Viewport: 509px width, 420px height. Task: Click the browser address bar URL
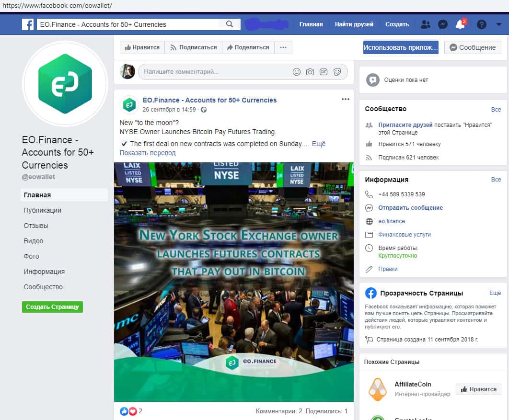click(57, 6)
